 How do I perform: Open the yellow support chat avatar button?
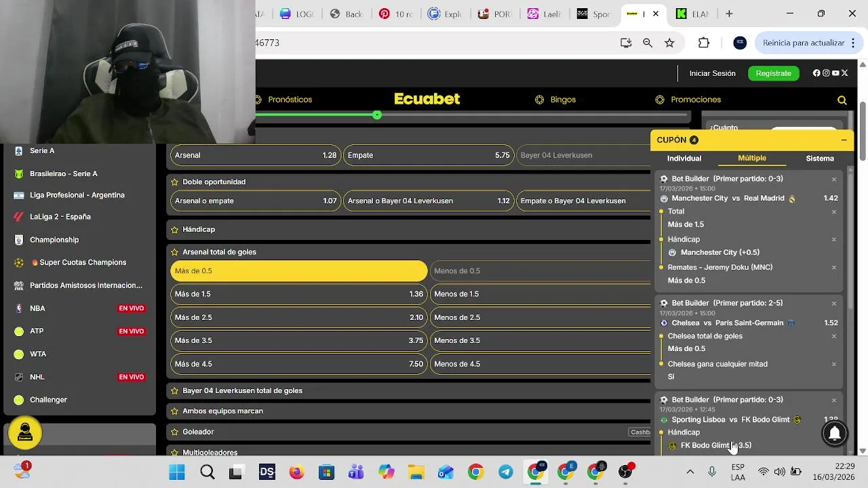tap(25, 433)
